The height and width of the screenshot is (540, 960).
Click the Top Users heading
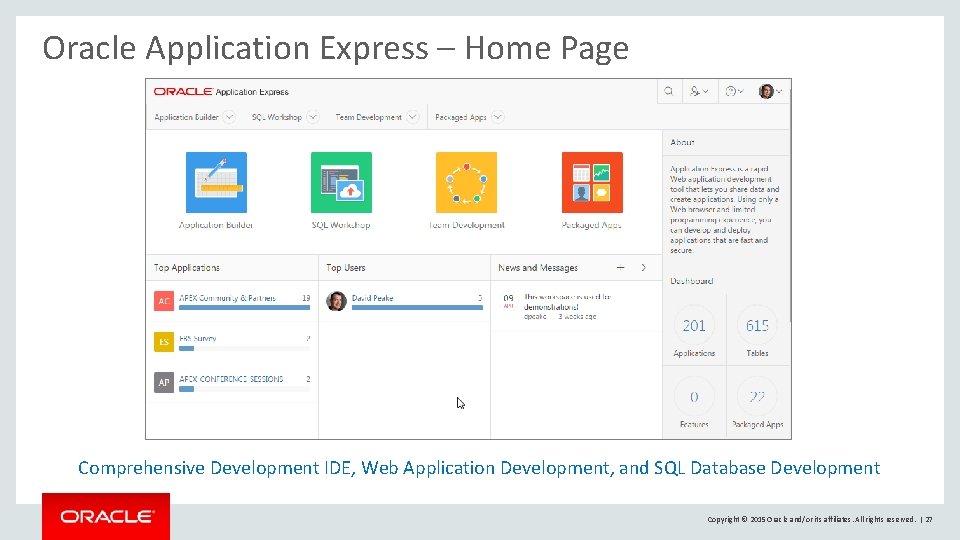pos(345,268)
